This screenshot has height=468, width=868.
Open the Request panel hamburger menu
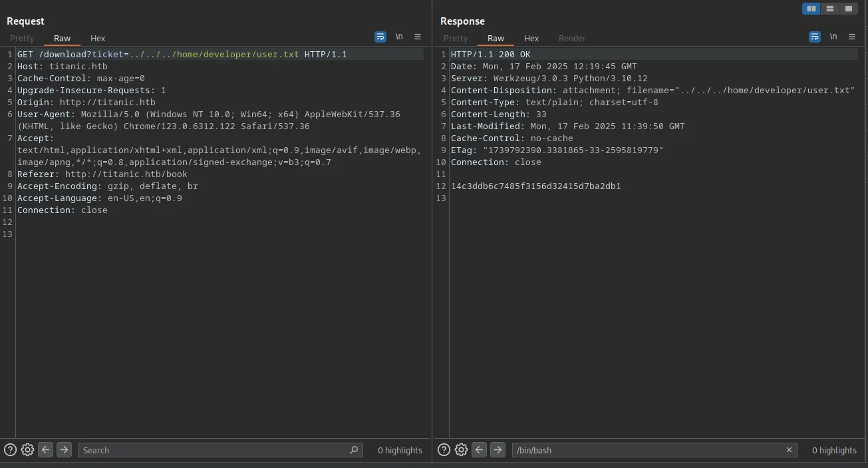coord(418,37)
